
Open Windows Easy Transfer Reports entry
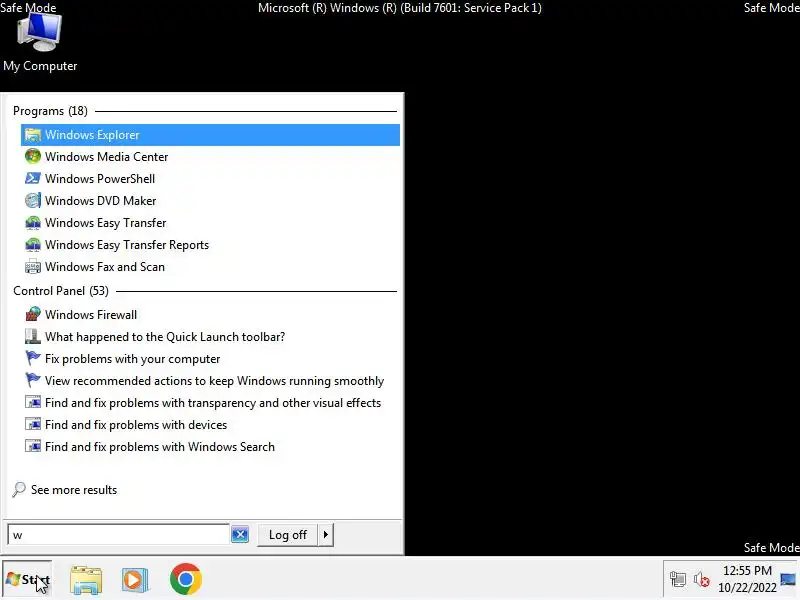[210, 244]
